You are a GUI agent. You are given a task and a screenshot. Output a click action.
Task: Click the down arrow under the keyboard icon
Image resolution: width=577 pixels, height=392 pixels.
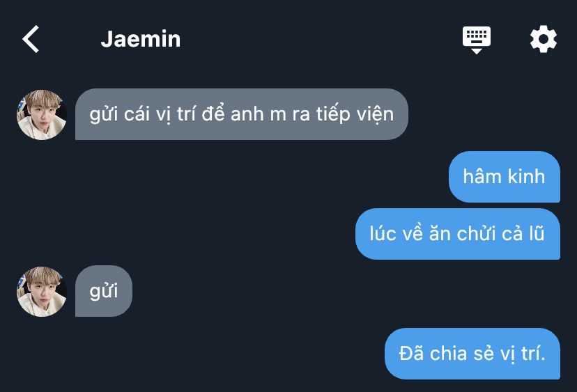tap(476, 51)
